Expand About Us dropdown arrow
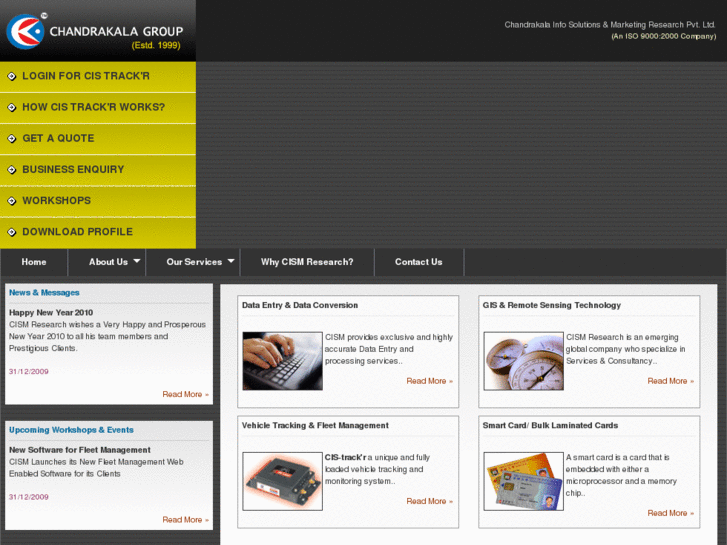Image resolution: width=727 pixels, height=545 pixels. coord(137,261)
